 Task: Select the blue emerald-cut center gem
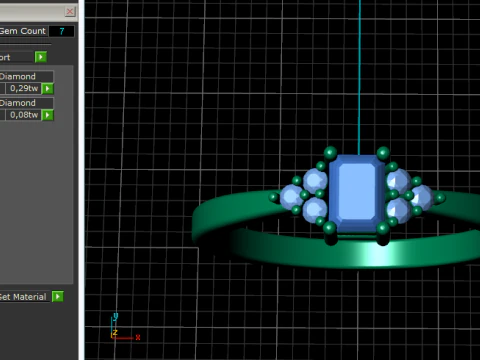[356, 193]
